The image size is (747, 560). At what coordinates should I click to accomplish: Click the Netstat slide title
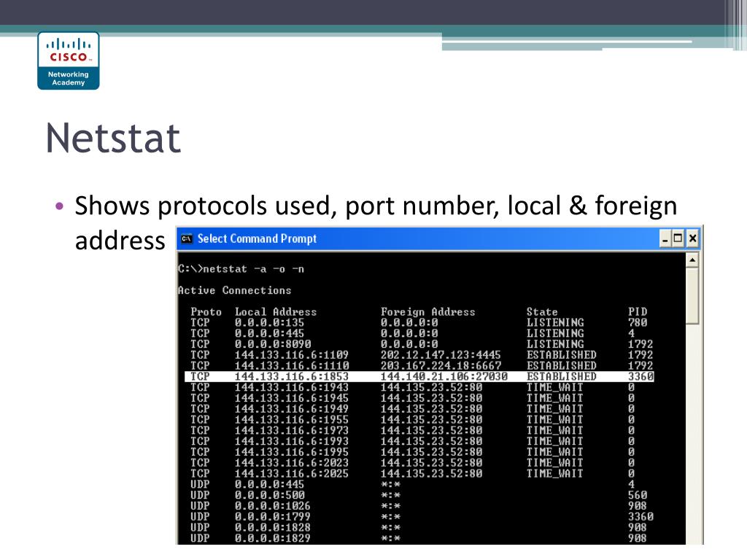tap(113, 138)
